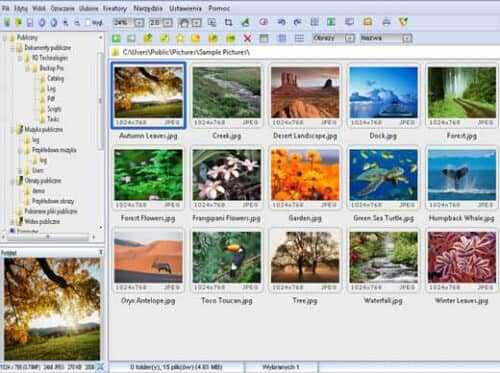
Task: Click the settings icon at toolbar end
Action: pyautogui.click(x=403, y=22)
